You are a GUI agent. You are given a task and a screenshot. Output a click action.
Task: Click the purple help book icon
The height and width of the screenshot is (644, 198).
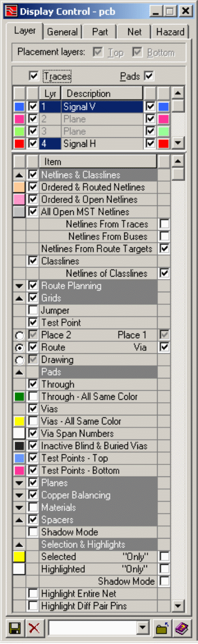181,628
